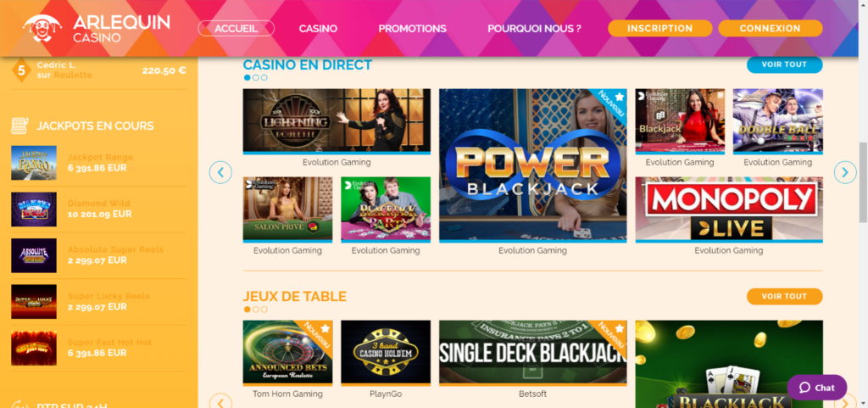Viewport: 868px width, 408px height.
Task: Open the Promotions menu item
Action: point(413,29)
